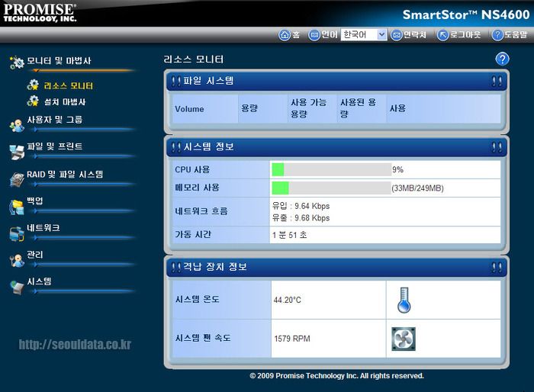This screenshot has width=534, height=392.
Task: Click the 1 분 51 초 uptime value
Action: [289, 235]
